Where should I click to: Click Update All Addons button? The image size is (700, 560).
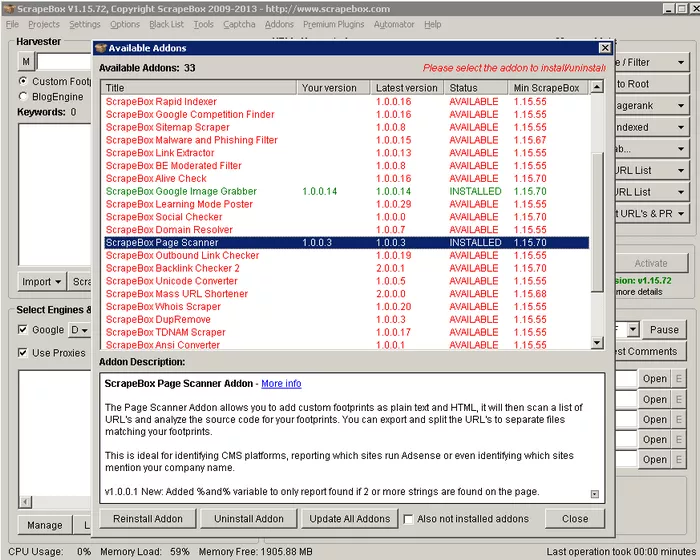click(350, 519)
